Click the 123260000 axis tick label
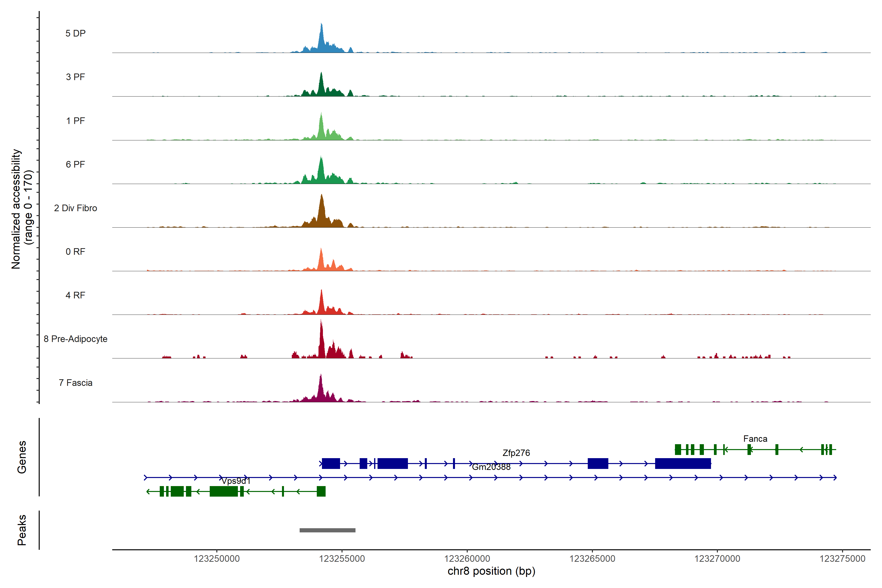Image resolution: width=882 pixels, height=588 pixels. (467, 559)
